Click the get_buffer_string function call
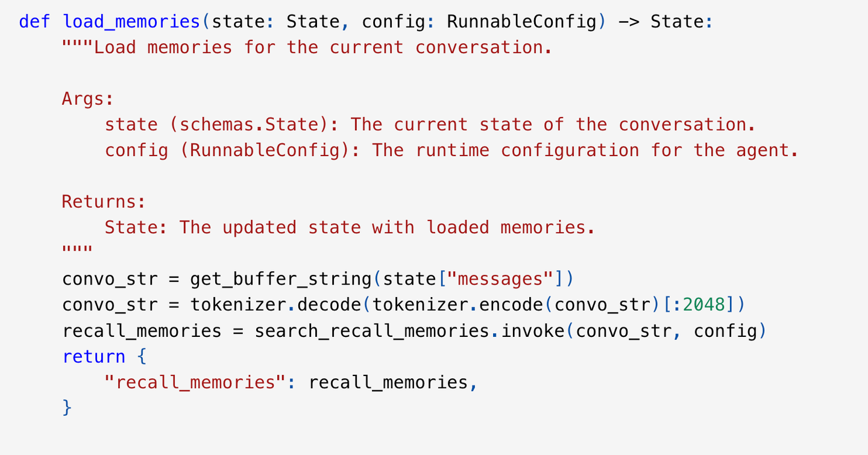Screen dimensions: 868x455 tap(281, 279)
